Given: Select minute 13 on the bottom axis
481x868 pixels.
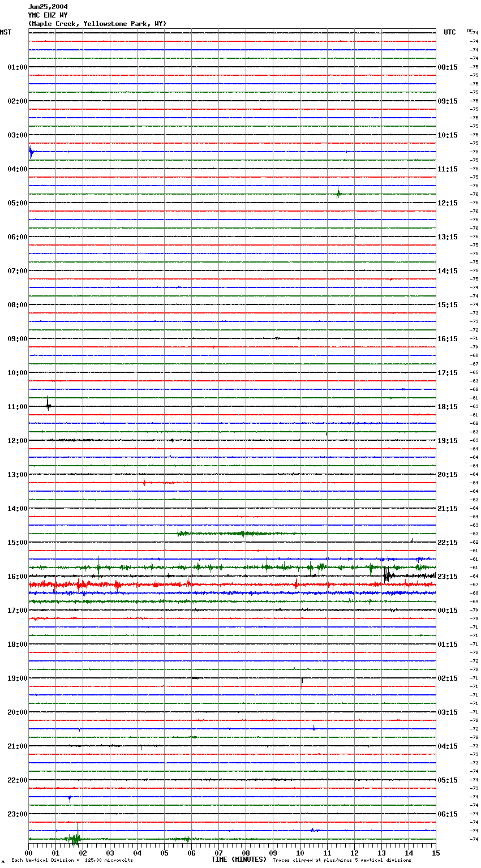Looking at the screenshot, I should [x=381, y=852].
